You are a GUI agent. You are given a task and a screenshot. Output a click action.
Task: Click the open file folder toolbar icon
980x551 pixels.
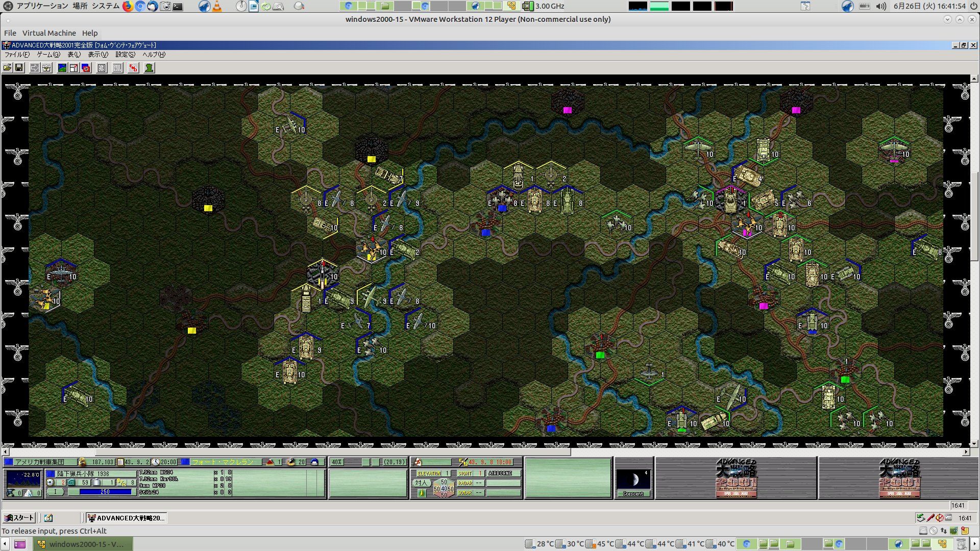tap(7, 68)
